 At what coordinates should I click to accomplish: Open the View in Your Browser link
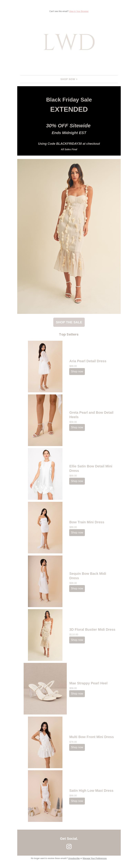click(x=79, y=11)
